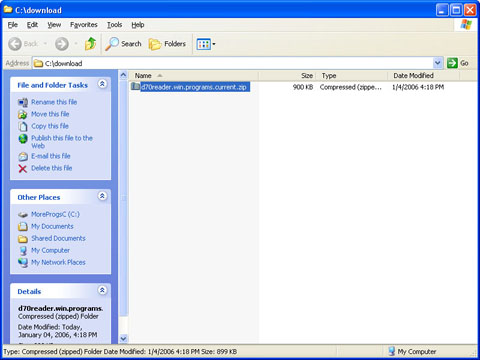The image size is (480, 360).
Task: Click My Computer zone in status bar
Action: [413, 351]
